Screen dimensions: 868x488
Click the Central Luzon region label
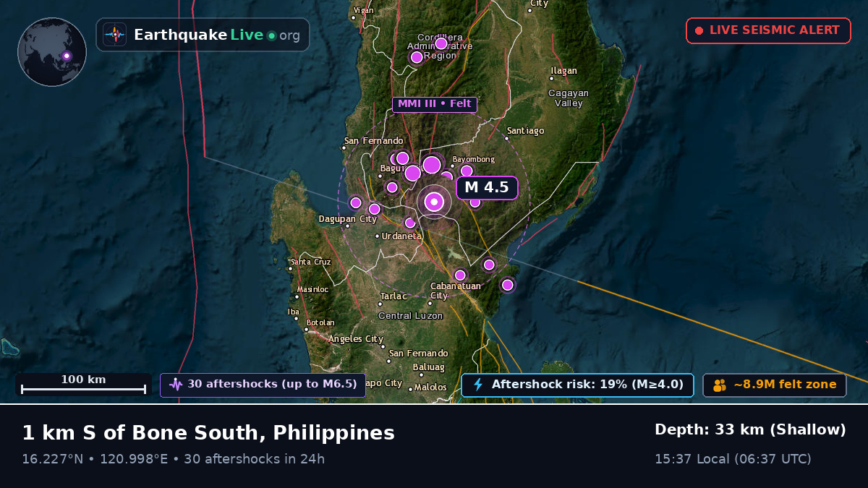(411, 316)
